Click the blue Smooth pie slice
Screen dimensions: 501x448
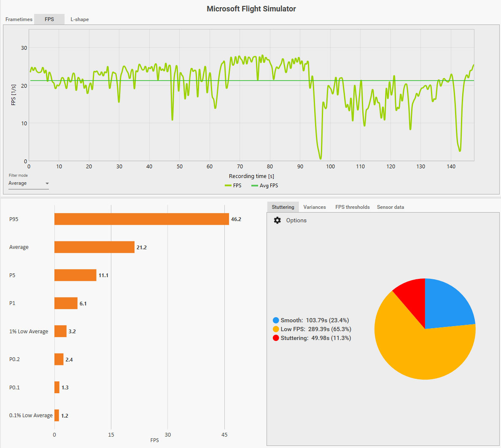tap(446, 304)
